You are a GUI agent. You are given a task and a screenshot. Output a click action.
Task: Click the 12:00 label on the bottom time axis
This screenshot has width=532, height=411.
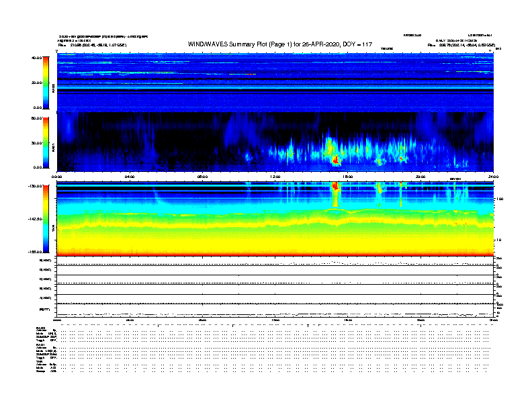pos(275,320)
